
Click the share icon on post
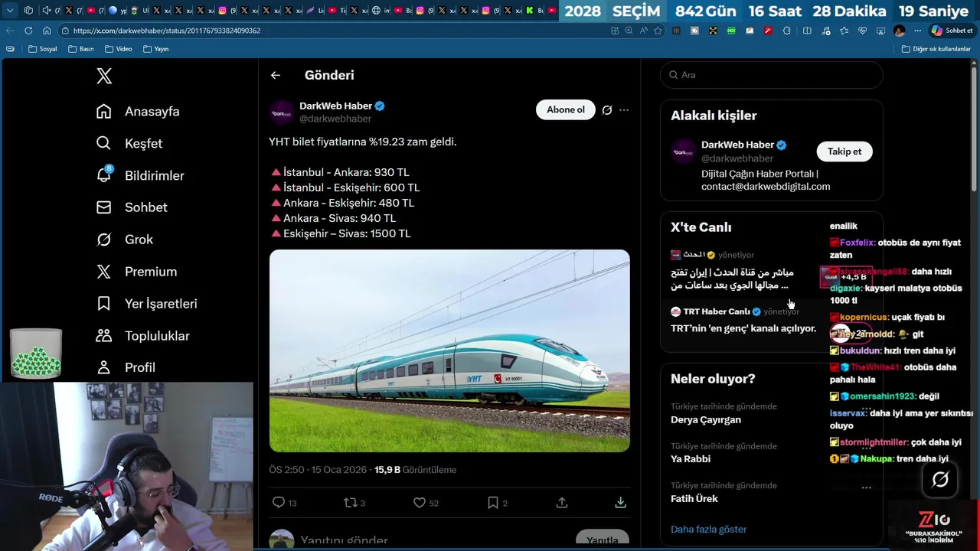pos(562,503)
